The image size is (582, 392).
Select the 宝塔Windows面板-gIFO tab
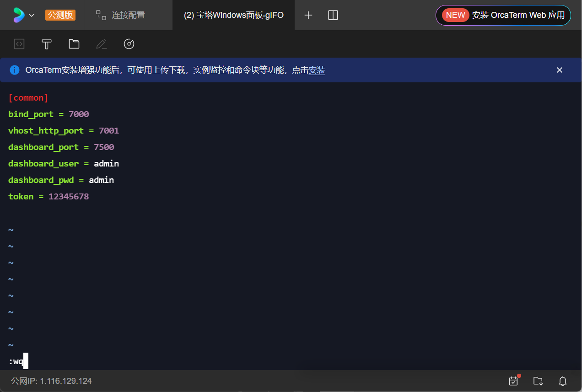coord(233,15)
